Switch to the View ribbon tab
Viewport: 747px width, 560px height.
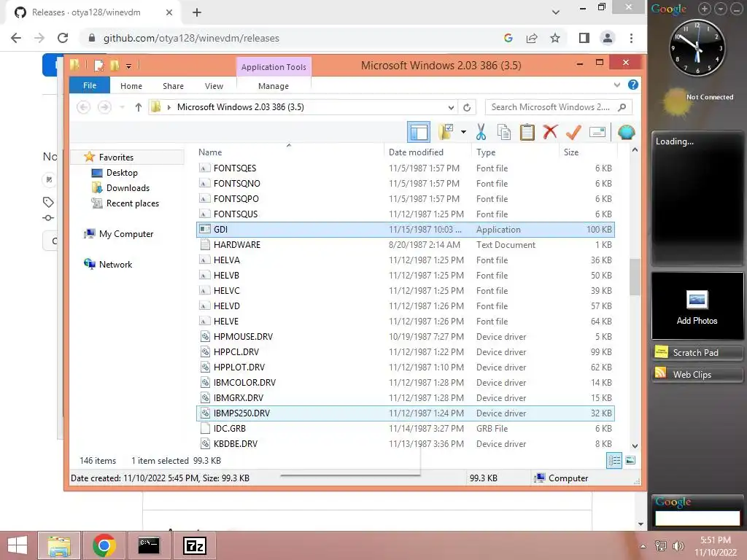click(214, 86)
